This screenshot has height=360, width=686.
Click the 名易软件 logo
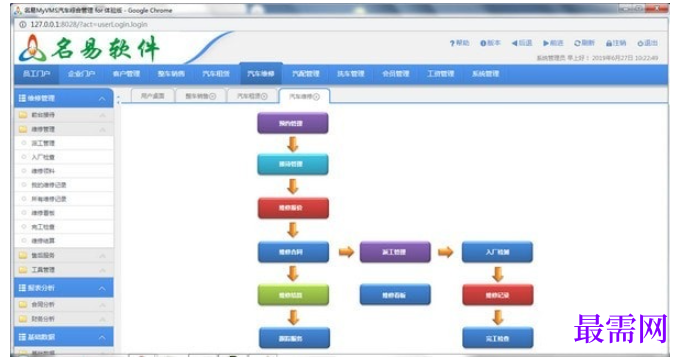(89, 48)
